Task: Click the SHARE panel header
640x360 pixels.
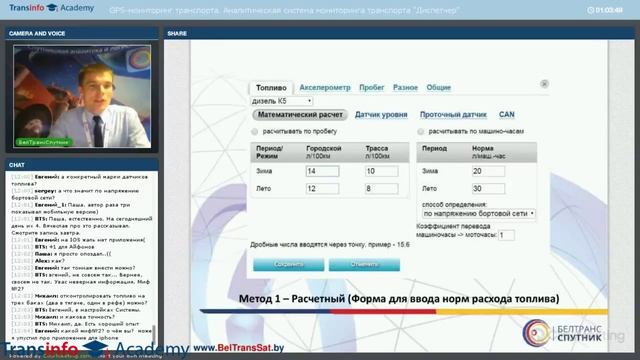Action: [400, 33]
